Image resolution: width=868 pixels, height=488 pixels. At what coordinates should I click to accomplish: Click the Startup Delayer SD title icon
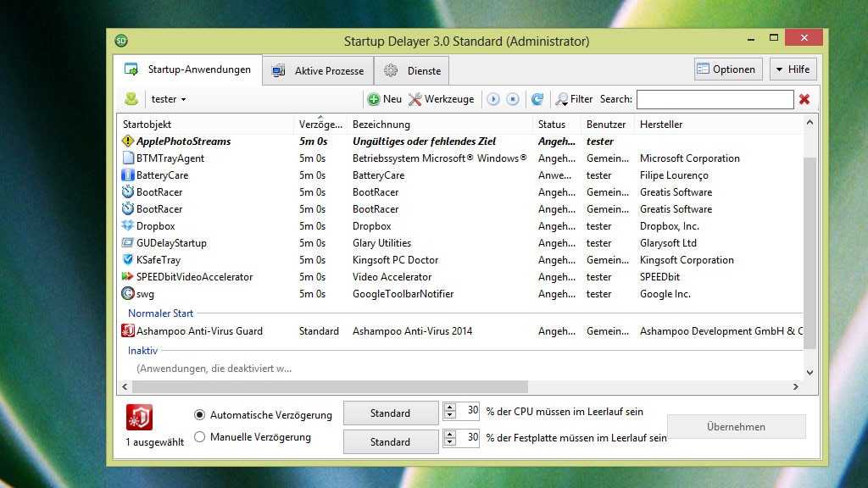(x=121, y=41)
